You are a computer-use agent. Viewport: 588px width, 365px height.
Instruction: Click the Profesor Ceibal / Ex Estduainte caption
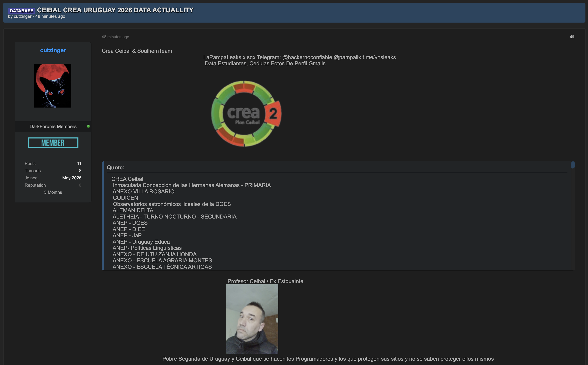265,281
